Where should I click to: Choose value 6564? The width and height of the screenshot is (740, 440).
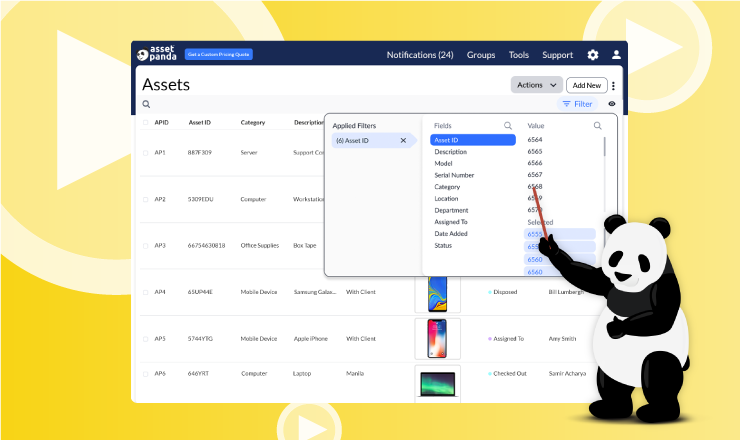[535, 140]
